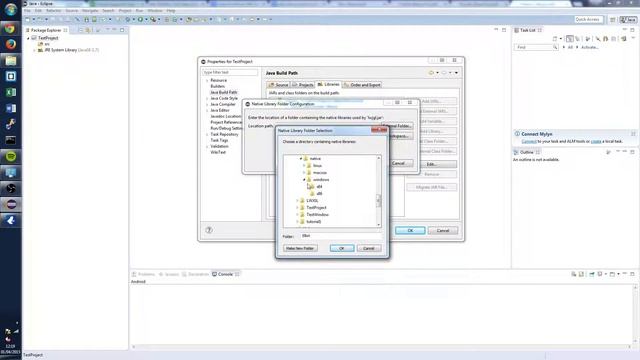Click OK in Native Library Folder Selection
Viewport: 640px width, 360px height.
coord(342,248)
